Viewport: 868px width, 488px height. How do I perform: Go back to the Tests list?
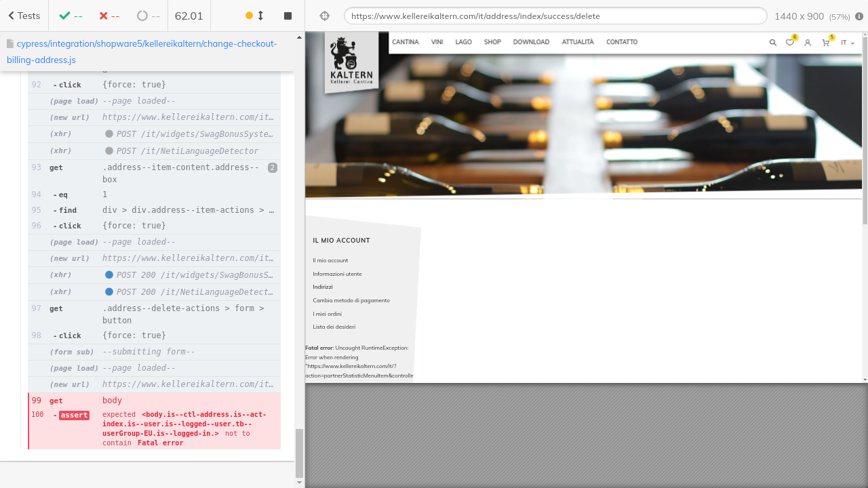24,16
